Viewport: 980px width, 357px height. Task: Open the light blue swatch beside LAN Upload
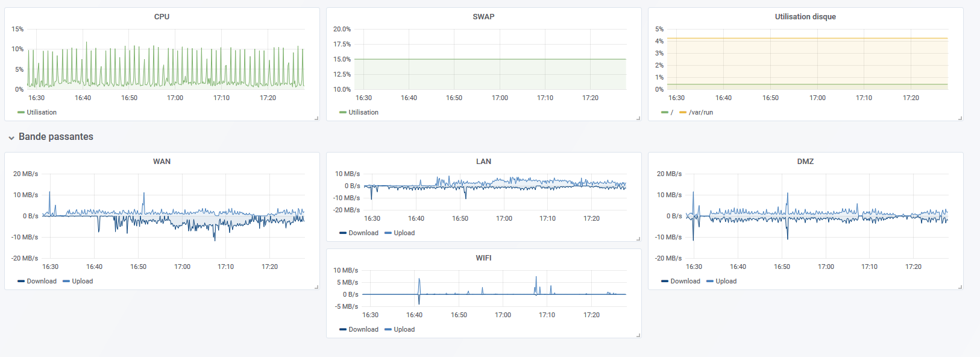coord(388,233)
